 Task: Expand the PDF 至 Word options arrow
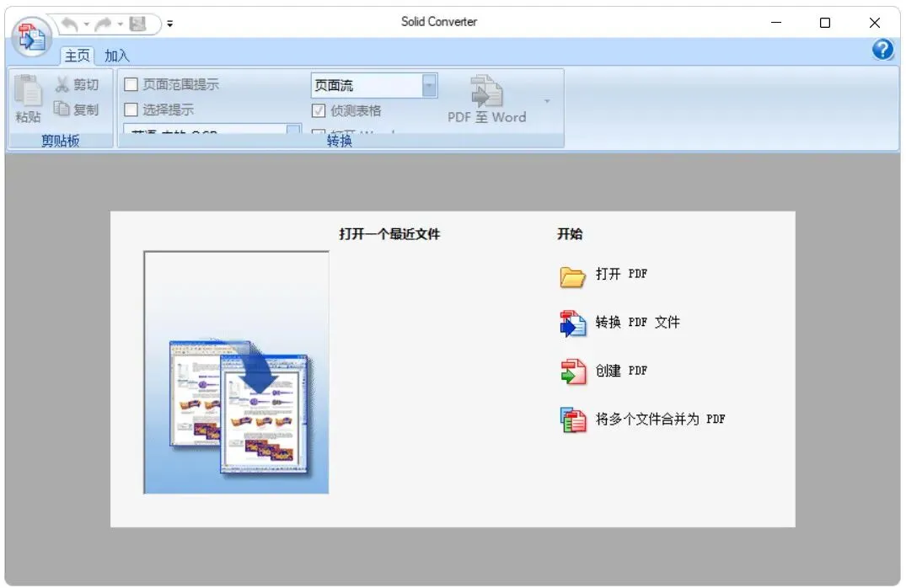pos(547,101)
